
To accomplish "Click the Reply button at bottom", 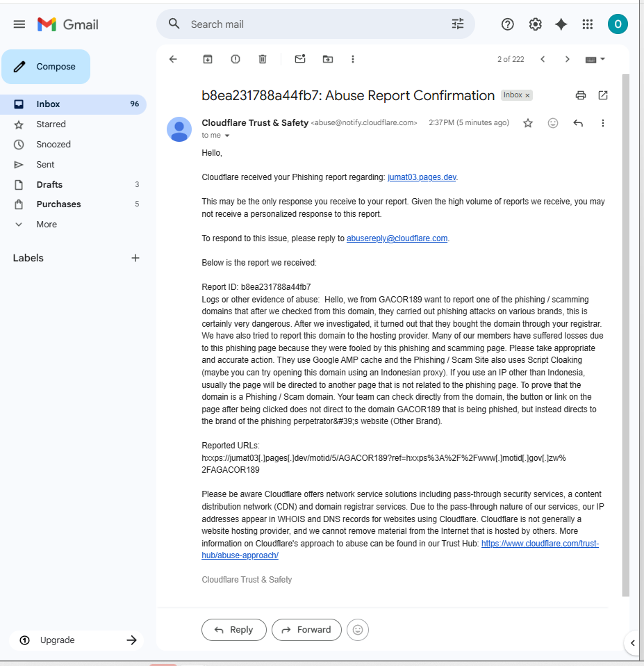I will tap(234, 629).
